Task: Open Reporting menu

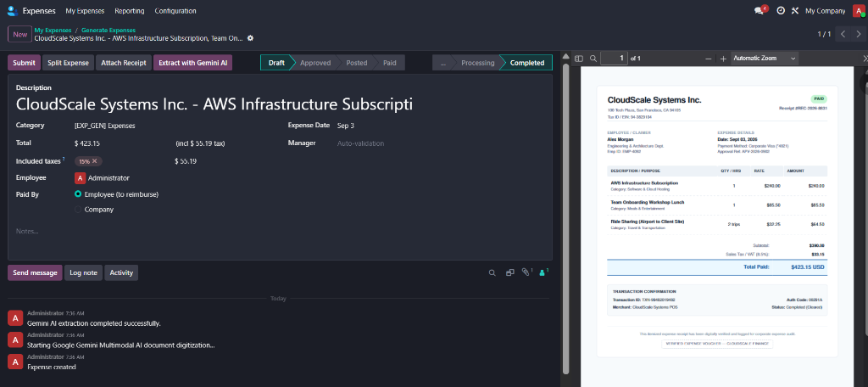Action: coord(130,10)
